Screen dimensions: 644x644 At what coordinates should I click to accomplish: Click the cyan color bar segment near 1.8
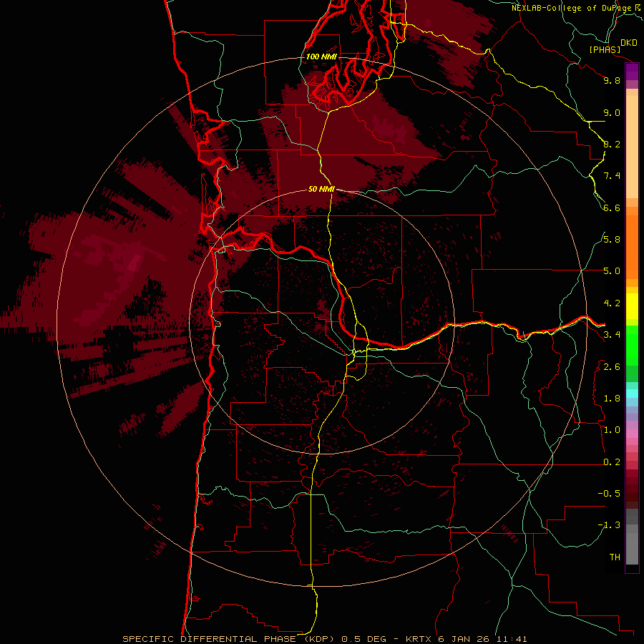pos(632,394)
